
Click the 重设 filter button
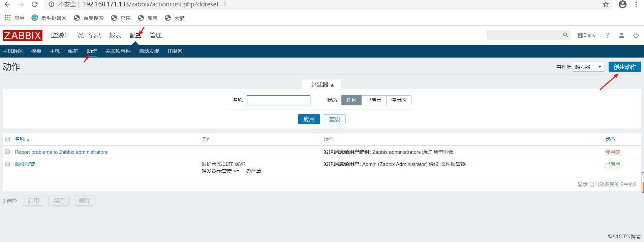pyautogui.click(x=335, y=119)
